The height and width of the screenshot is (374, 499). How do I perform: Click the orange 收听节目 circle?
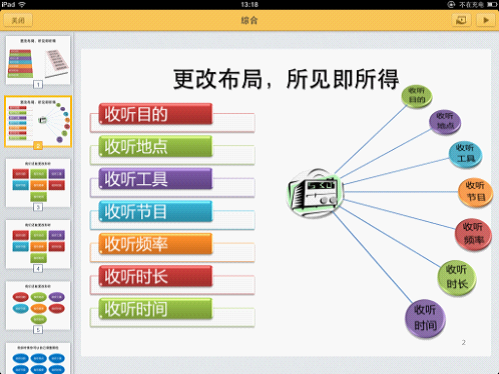tap(475, 193)
